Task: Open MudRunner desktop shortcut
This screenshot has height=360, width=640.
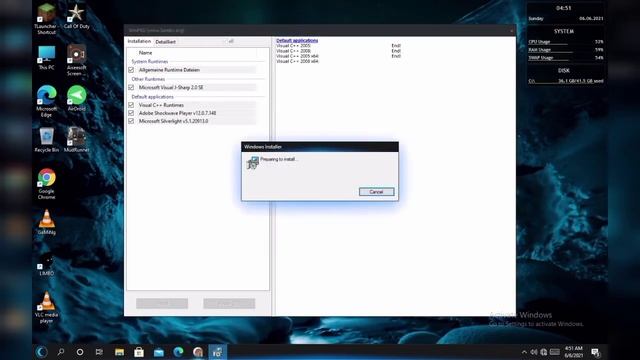Action: [x=76, y=140]
